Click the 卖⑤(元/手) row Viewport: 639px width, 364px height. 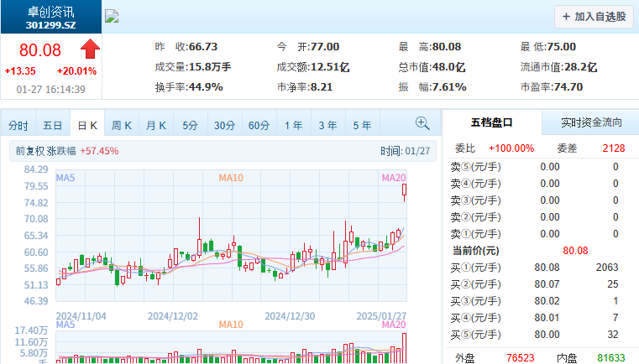[x=542, y=167]
